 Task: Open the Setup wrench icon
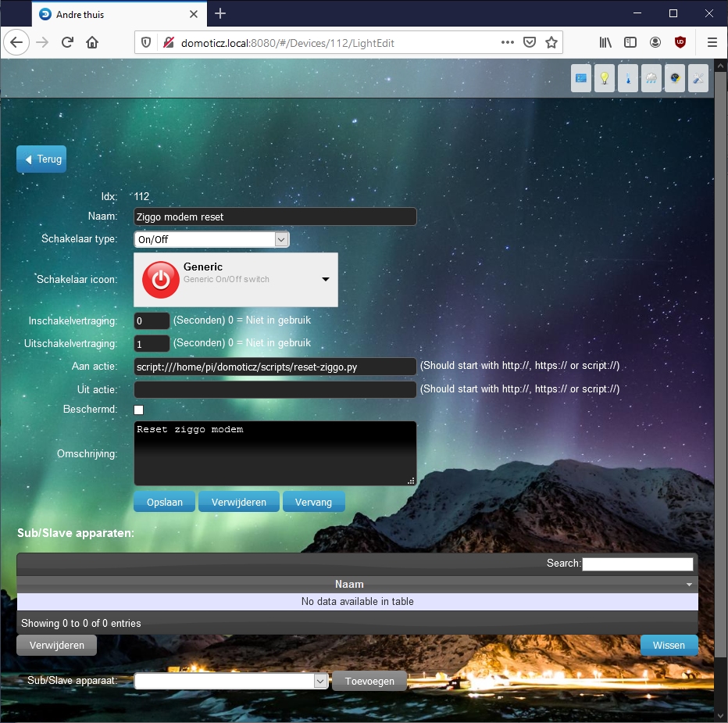coord(698,78)
